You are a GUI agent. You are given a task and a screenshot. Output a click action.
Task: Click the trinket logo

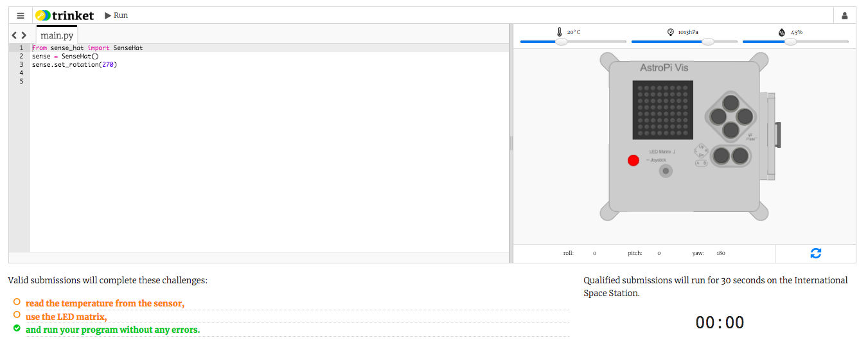coord(65,15)
